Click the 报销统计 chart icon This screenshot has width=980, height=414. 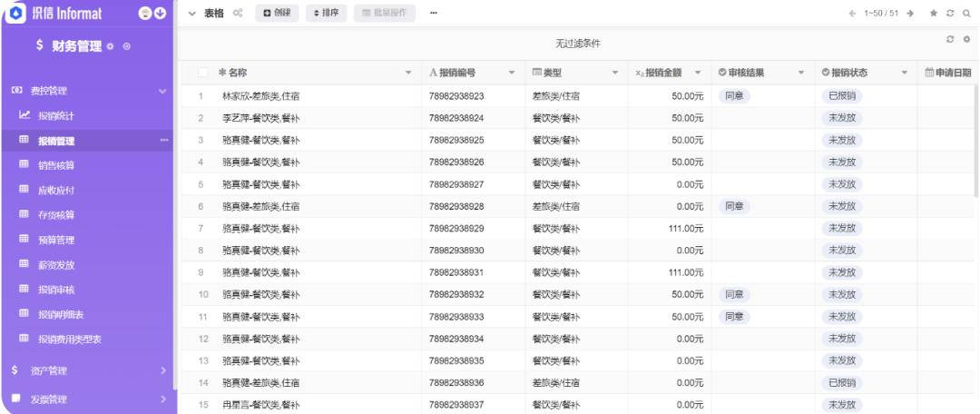(24, 115)
